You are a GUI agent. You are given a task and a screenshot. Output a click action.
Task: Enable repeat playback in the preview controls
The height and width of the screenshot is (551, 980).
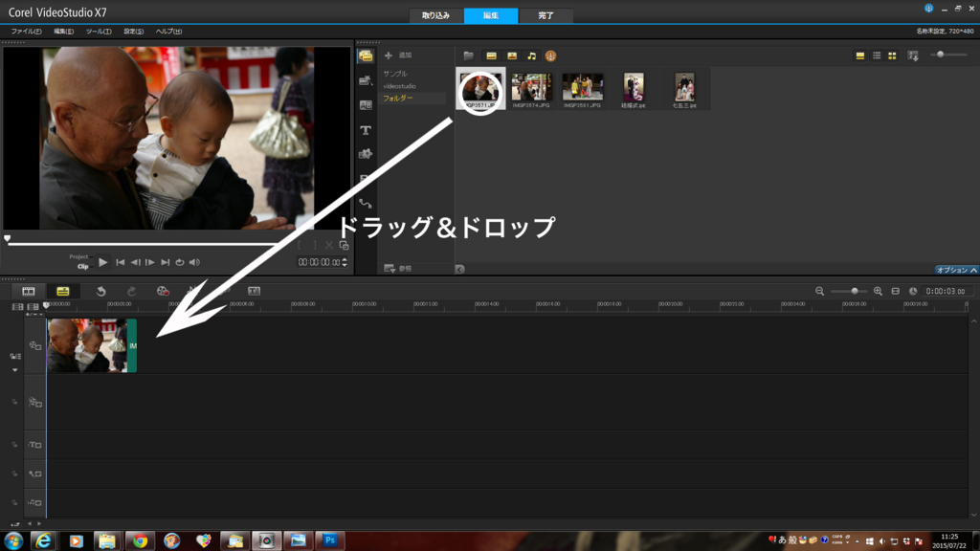(180, 263)
